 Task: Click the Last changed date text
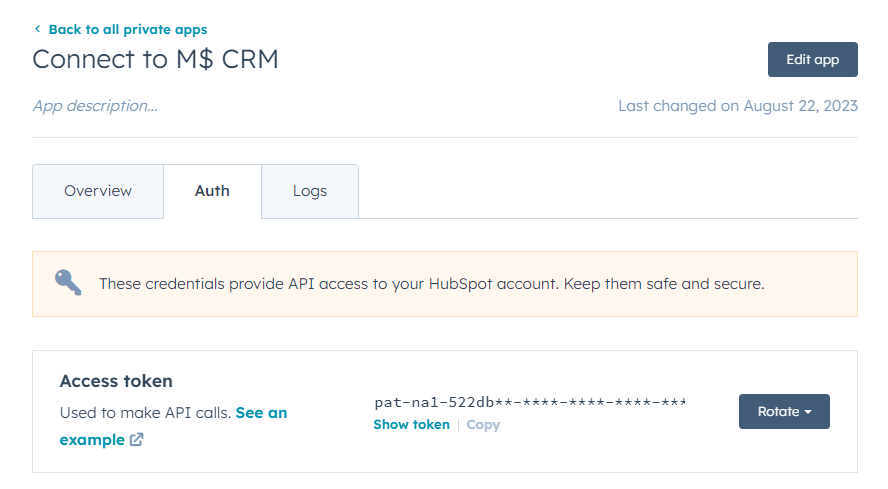[x=737, y=106]
